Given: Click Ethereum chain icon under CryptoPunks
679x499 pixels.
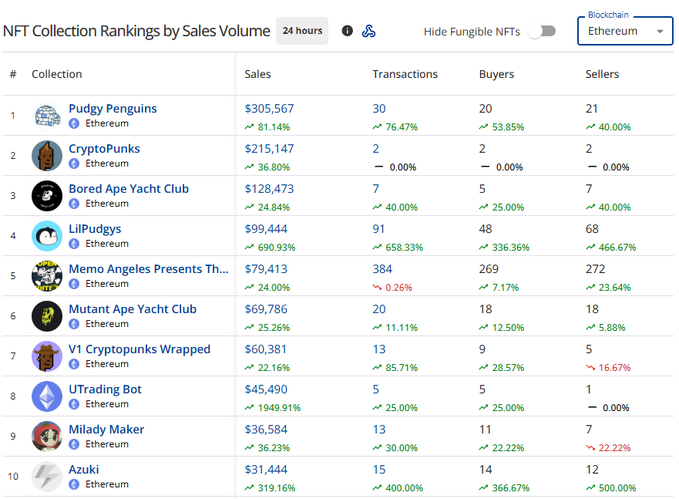Looking at the screenshot, I should click(74, 164).
